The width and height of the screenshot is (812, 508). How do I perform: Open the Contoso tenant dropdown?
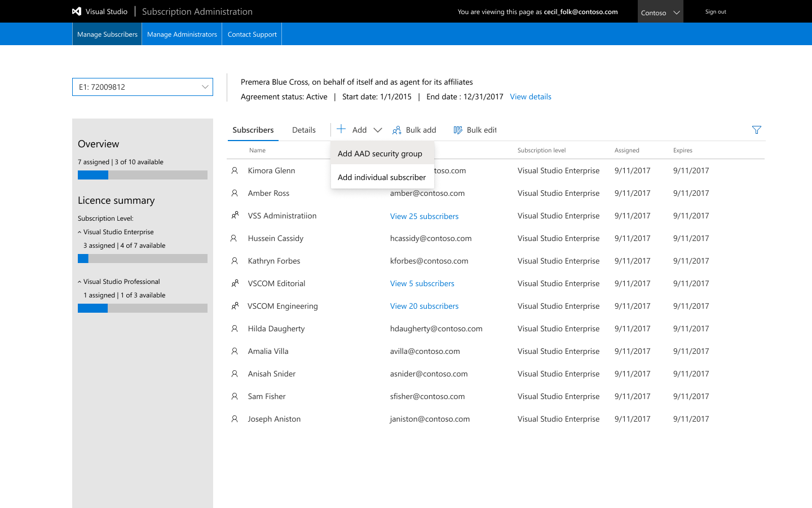pos(660,11)
